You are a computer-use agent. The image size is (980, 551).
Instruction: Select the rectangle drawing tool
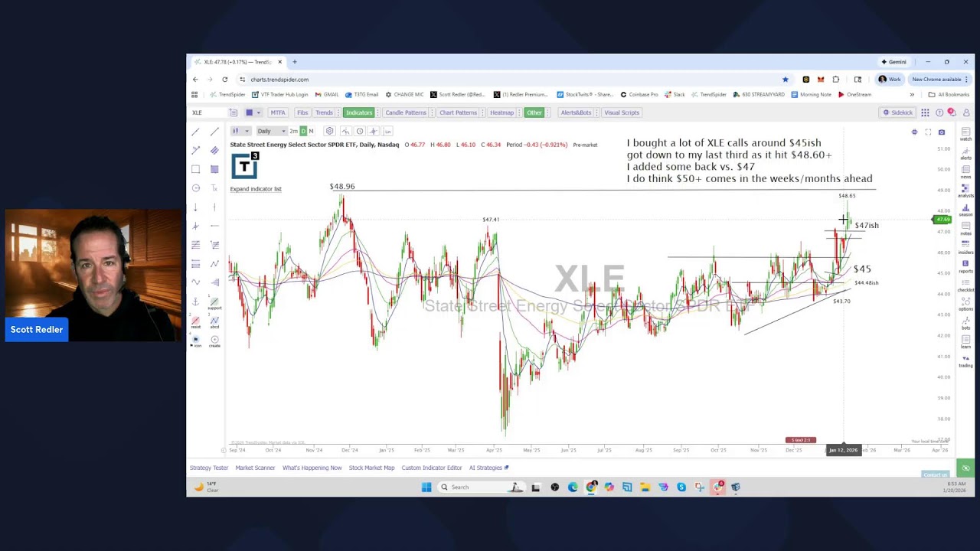point(196,169)
